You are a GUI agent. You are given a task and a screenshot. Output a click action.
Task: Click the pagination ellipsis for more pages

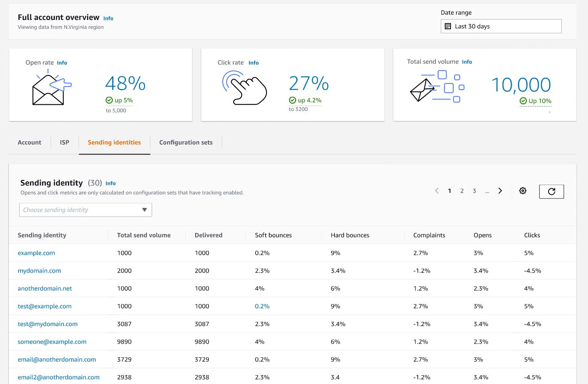tap(487, 191)
